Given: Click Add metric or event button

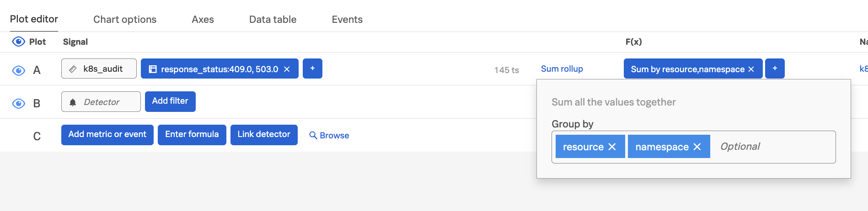Looking at the screenshot, I should [107, 134].
